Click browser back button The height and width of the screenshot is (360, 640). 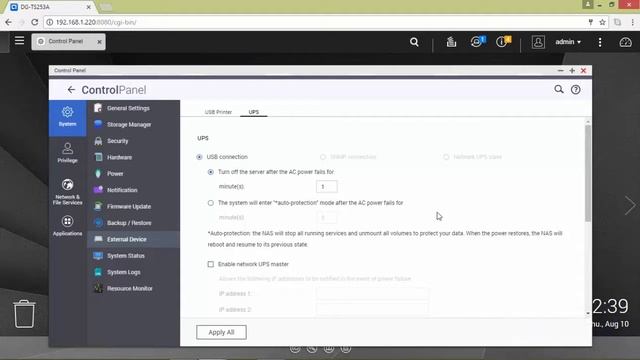tap(9, 22)
